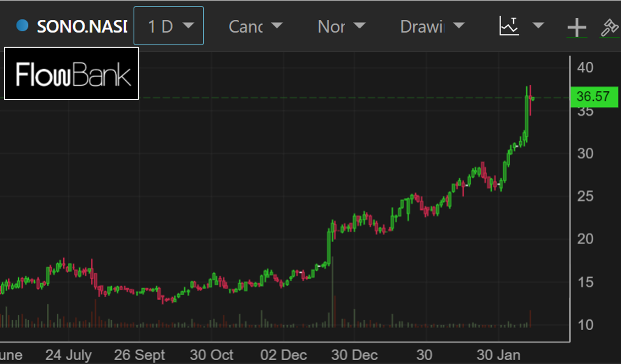
Task: Click the 24 July date marker
Action: coord(69,355)
